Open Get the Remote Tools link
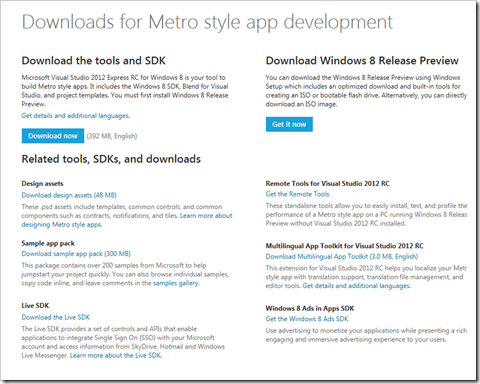 (297, 194)
